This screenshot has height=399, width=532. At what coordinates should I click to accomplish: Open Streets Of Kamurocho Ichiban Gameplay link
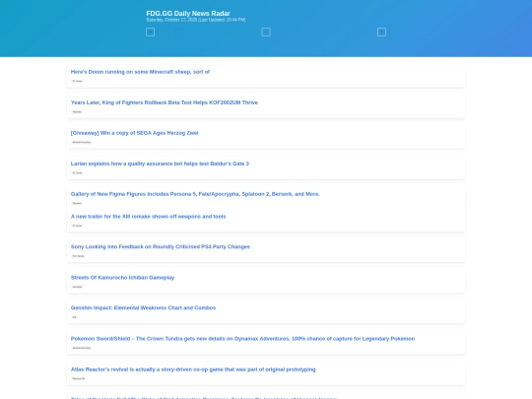click(x=122, y=277)
